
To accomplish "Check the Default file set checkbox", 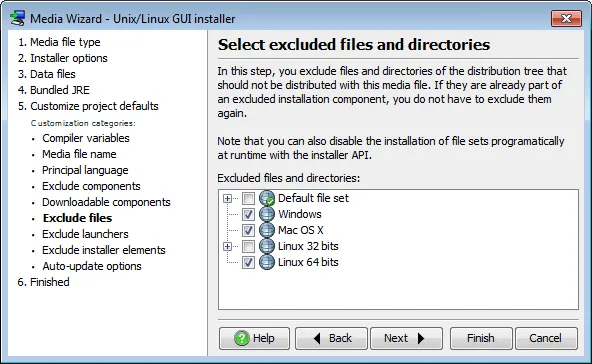I will pos(248,198).
